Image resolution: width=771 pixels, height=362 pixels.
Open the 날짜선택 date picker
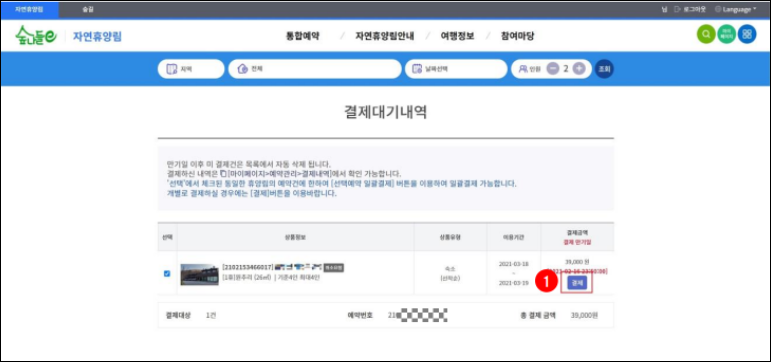click(x=456, y=69)
